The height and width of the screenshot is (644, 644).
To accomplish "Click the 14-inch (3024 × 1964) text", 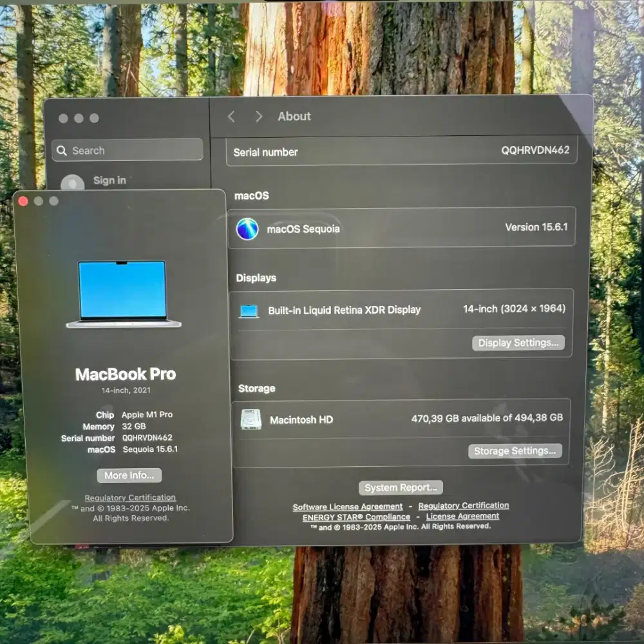I will click(514, 309).
